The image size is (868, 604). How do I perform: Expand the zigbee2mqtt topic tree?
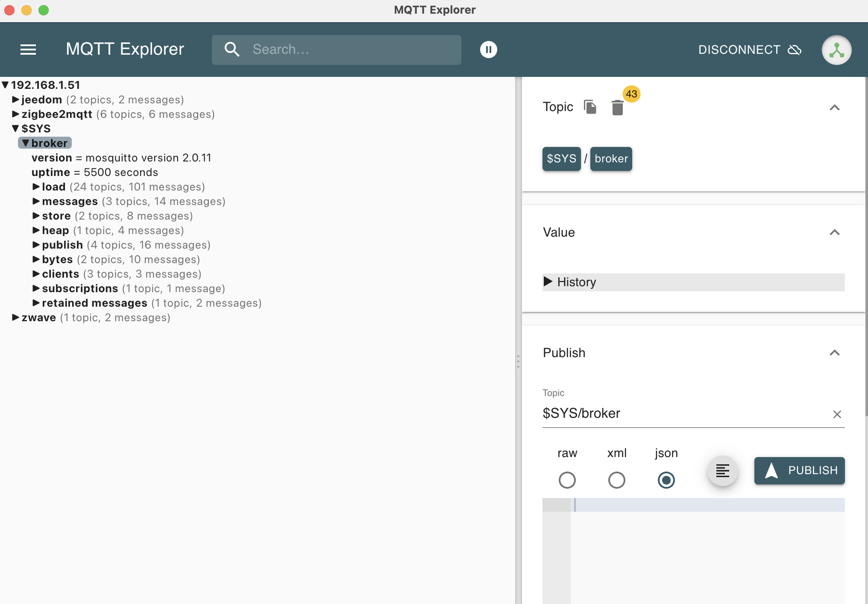(15, 114)
